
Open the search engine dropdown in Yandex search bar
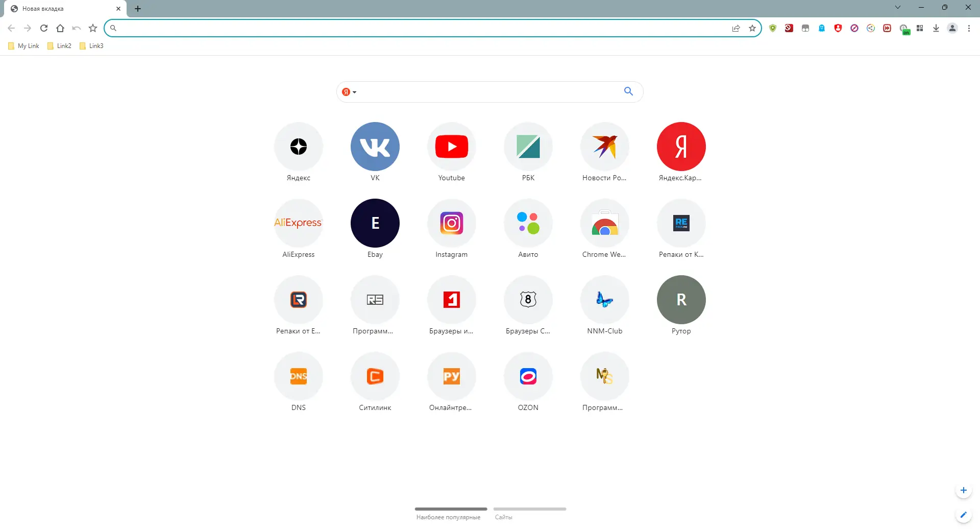pos(349,92)
